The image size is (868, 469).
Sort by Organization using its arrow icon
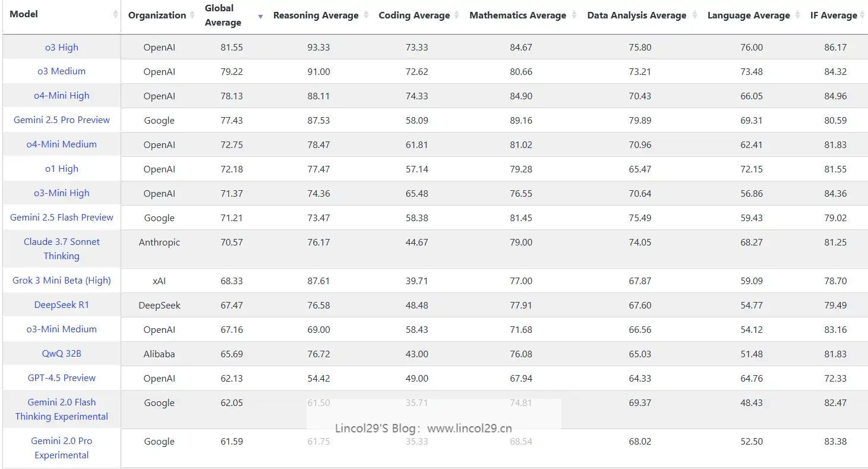tap(192, 15)
